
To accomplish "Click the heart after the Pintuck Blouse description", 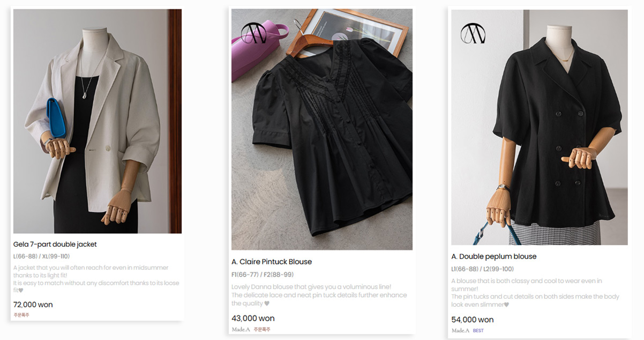I will pos(267,304).
